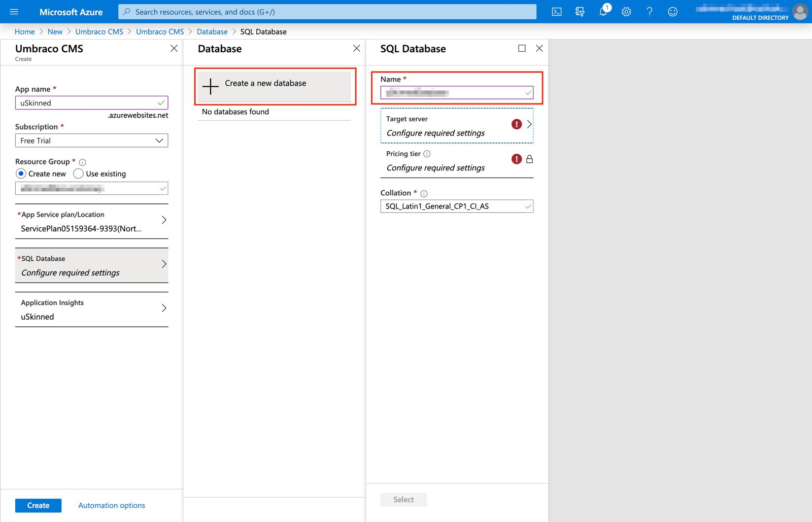This screenshot has height=522, width=812.
Task: Select the Create new radio button
Action: [21, 173]
